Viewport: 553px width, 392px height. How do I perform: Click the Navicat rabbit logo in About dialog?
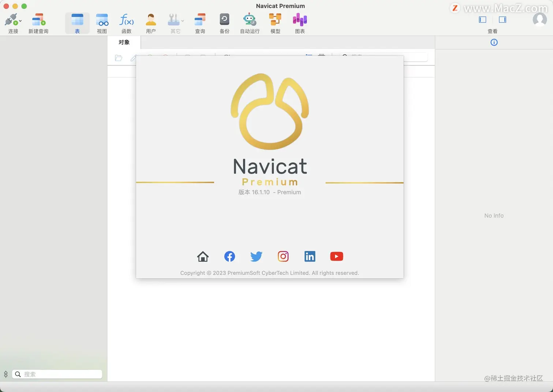(x=270, y=111)
